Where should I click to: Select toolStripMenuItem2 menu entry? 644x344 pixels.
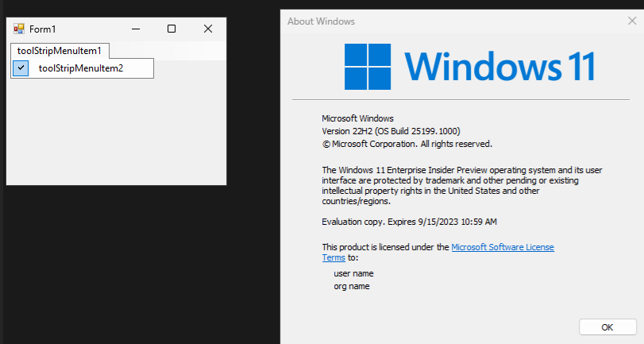82,68
